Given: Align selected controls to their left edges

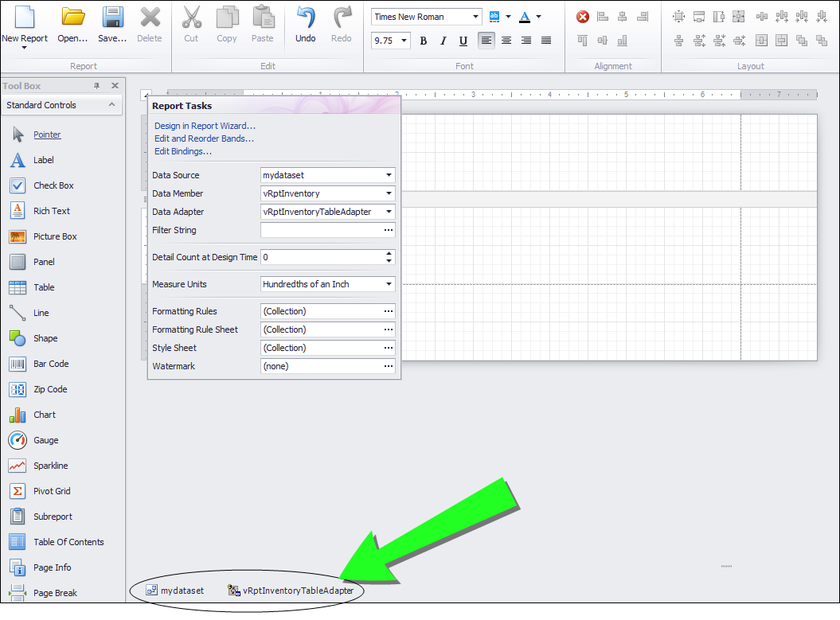Looking at the screenshot, I should pos(603,18).
